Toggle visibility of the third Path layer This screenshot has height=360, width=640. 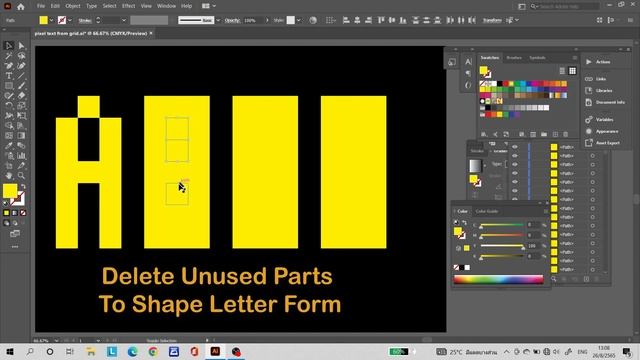click(515, 164)
